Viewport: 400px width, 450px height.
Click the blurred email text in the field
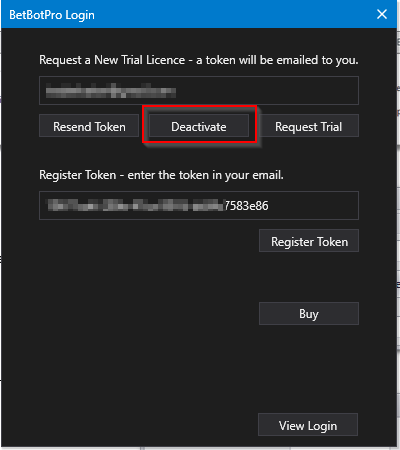[111, 91]
